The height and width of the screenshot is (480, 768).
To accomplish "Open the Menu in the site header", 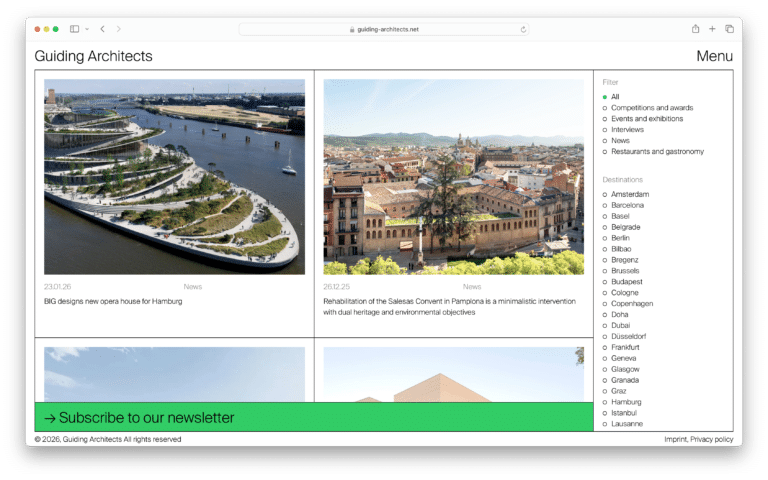I will tap(714, 56).
